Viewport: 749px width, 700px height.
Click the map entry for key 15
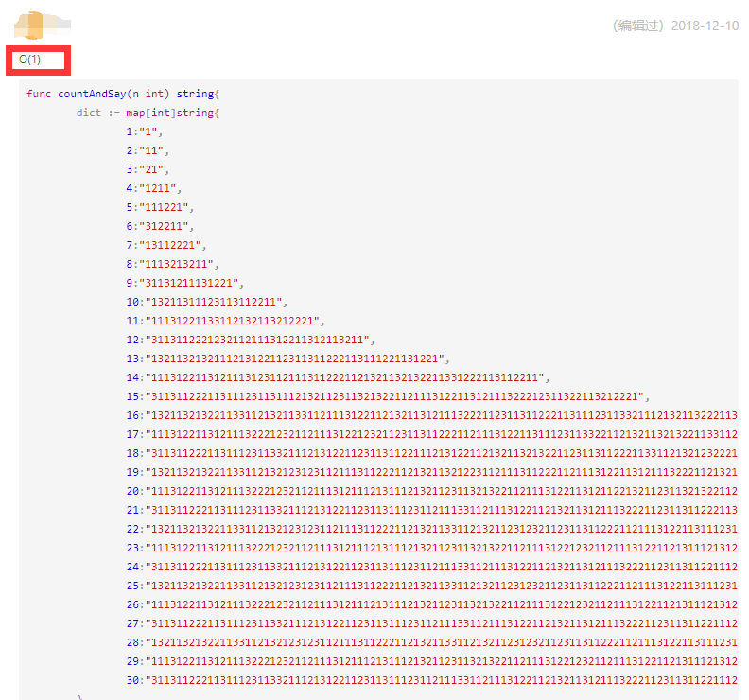388,396
